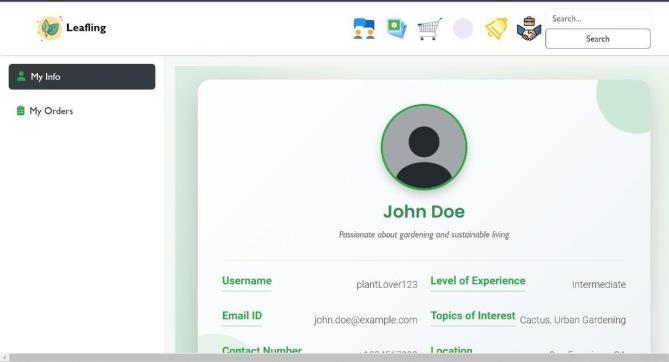Image resolution: width=669 pixels, height=362 pixels.
Task: Open the yellow notification bell
Action: tap(496, 29)
